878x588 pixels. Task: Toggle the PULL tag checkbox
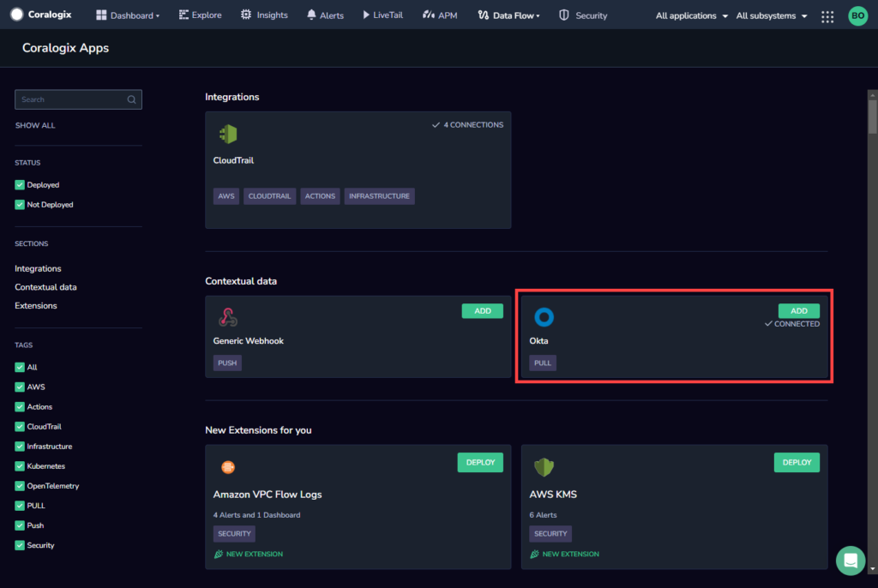tap(20, 506)
